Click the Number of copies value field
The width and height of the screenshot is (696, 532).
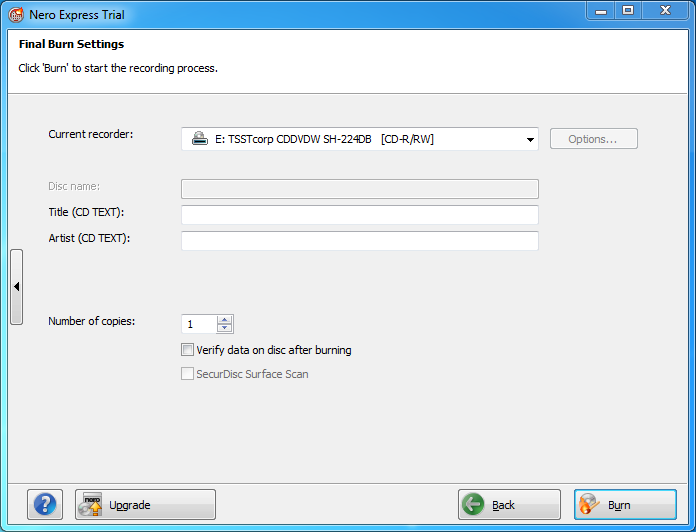199,324
